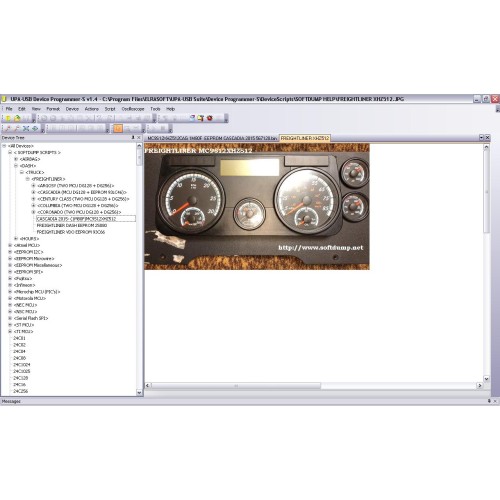
Task: Open the Device menu
Action: pos(72,109)
